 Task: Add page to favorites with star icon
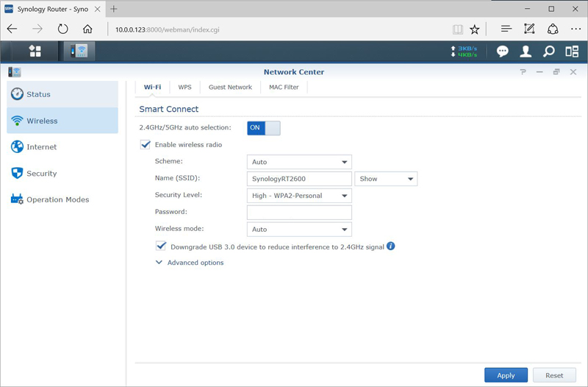[x=475, y=29]
